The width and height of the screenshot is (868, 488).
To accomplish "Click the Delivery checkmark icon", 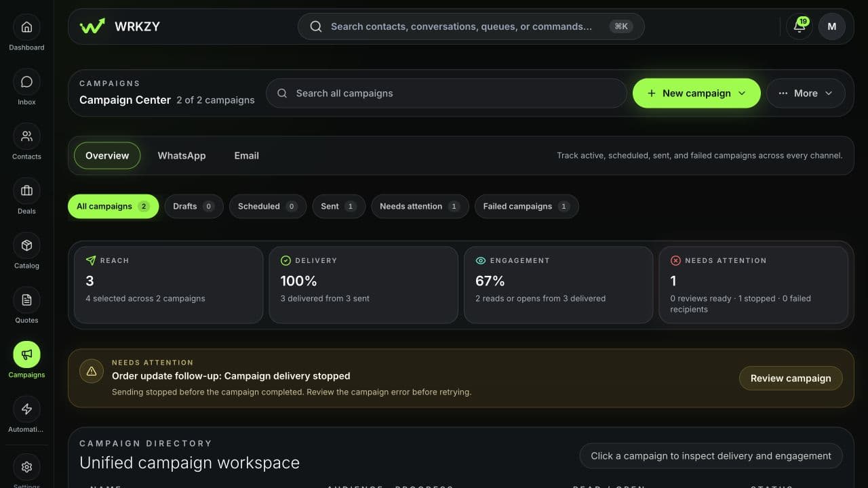I will coord(285,260).
